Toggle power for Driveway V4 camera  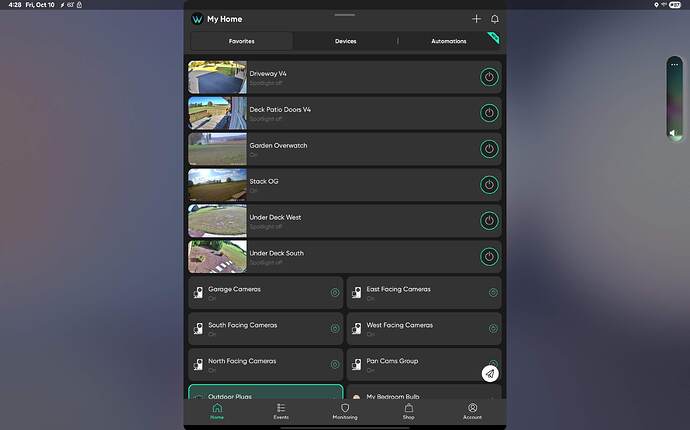(x=489, y=77)
